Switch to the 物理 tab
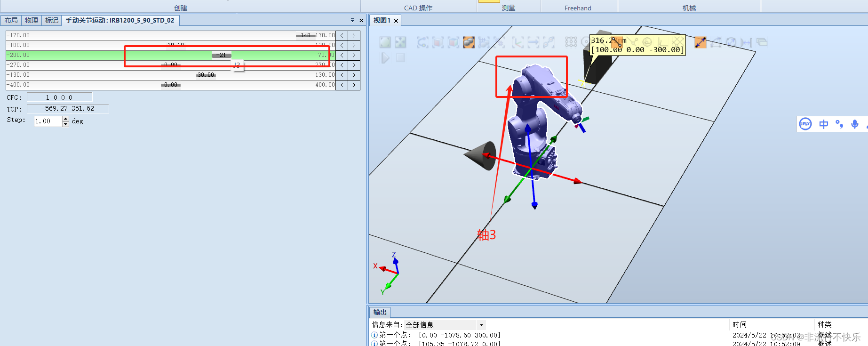The height and width of the screenshot is (346, 868). point(32,20)
